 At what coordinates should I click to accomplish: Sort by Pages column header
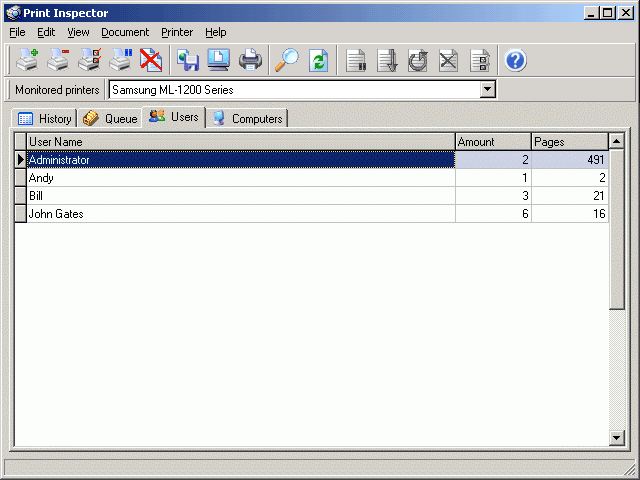[x=570, y=142]
